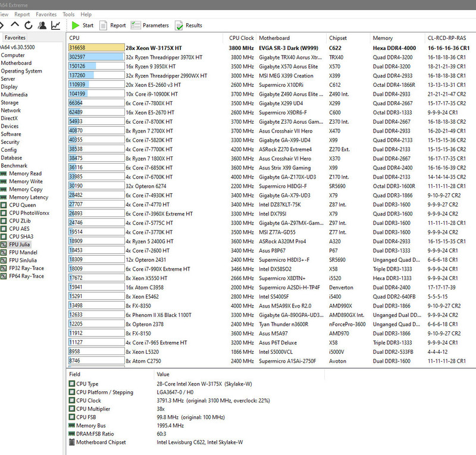
Task: Open the User/Manage icon in toolbar
Action: [x=42, y=25]
